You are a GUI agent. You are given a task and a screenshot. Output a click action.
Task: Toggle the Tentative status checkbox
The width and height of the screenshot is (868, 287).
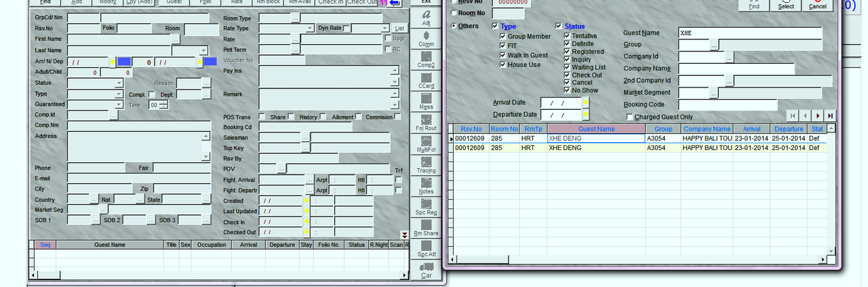pyautogui.click(x=567, y=36)
